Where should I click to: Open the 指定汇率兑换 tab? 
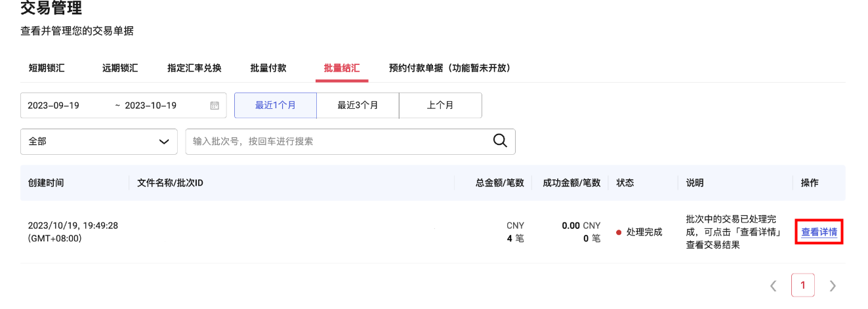click(x=194, y=68)
